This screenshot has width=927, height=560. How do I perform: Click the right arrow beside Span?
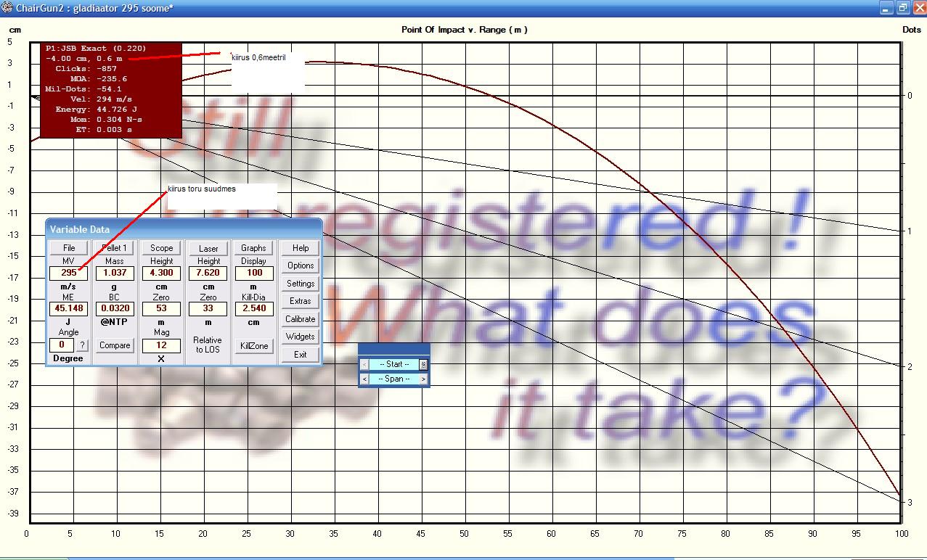(x=424, y=379)
